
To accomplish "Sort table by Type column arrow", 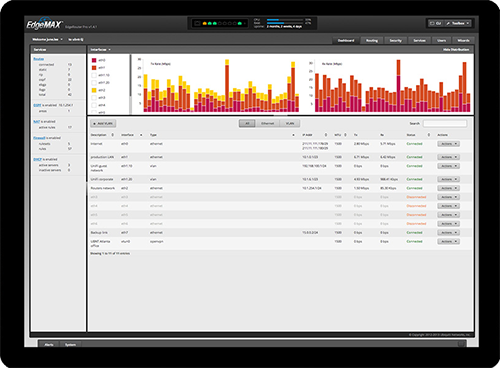I will pyautogui.click(x=293, y=135).
